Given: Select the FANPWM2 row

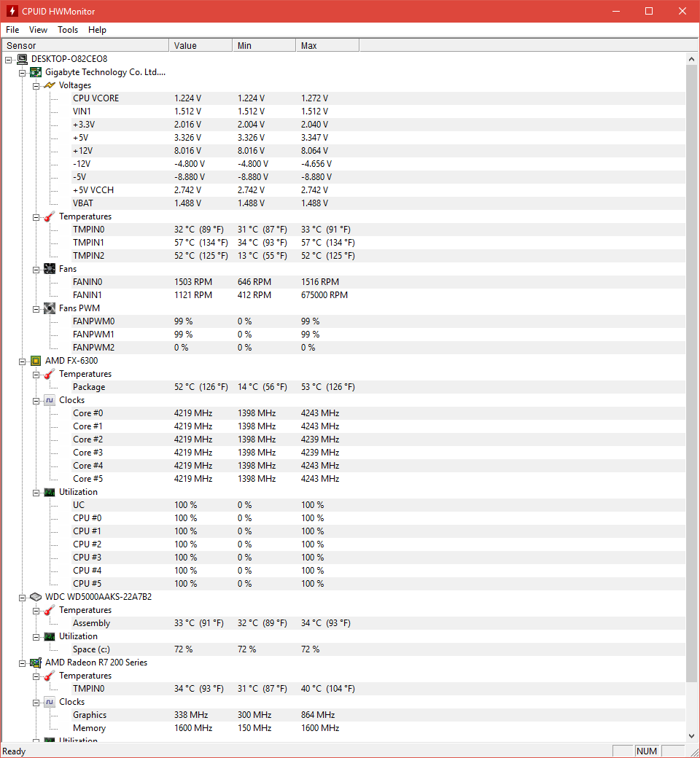Looking at the screenshot, I should point(378,348).
